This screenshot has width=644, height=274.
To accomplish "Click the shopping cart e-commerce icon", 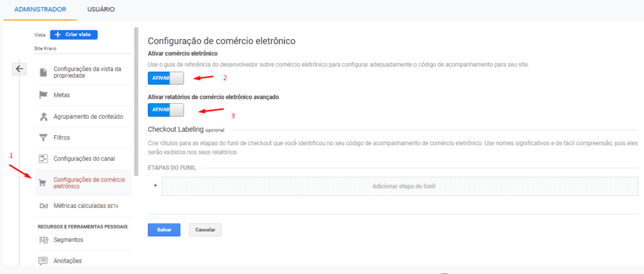I will pyautogui.click(x=43, y=183).
